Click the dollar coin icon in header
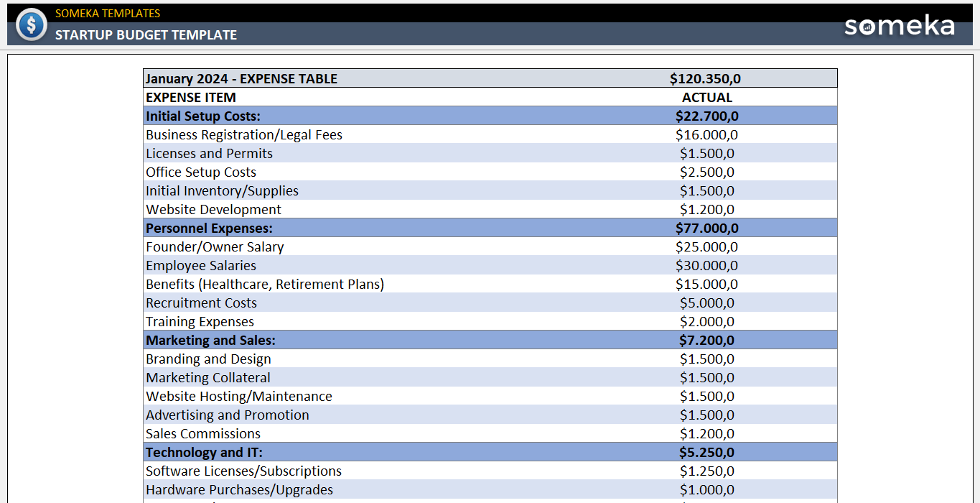Screen dimensions: 980x503 31,25
